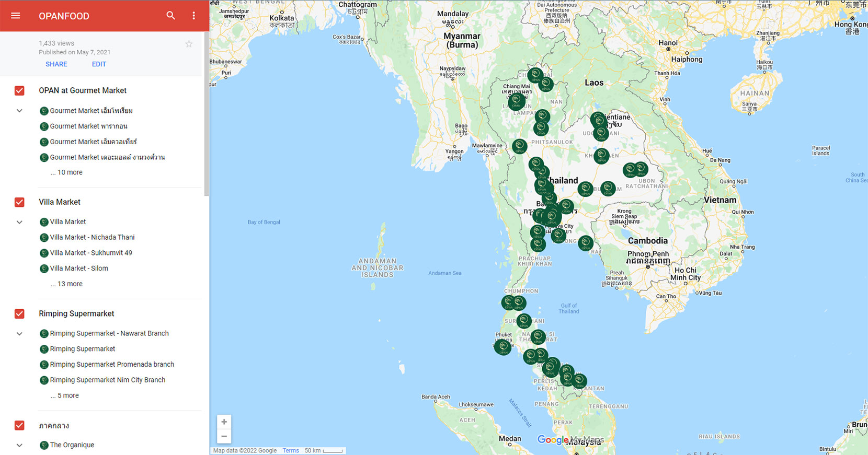The width and height of the screenshot is (868, 455).
Task: Select Villa Market - Silom
Action: click(79, 269)
